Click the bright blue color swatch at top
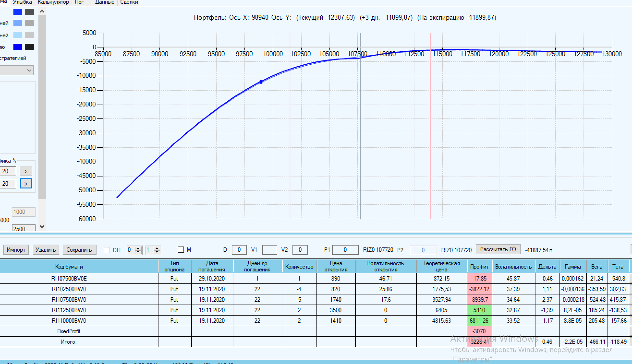This screenshot has width=632, height=364. tap(18, 12)
